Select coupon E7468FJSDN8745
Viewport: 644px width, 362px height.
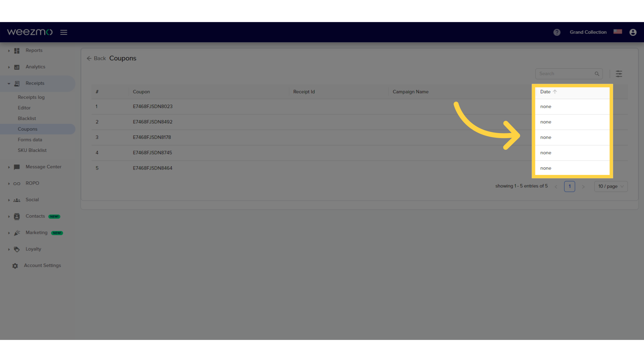pyautogui.click(x=152, y=153)
